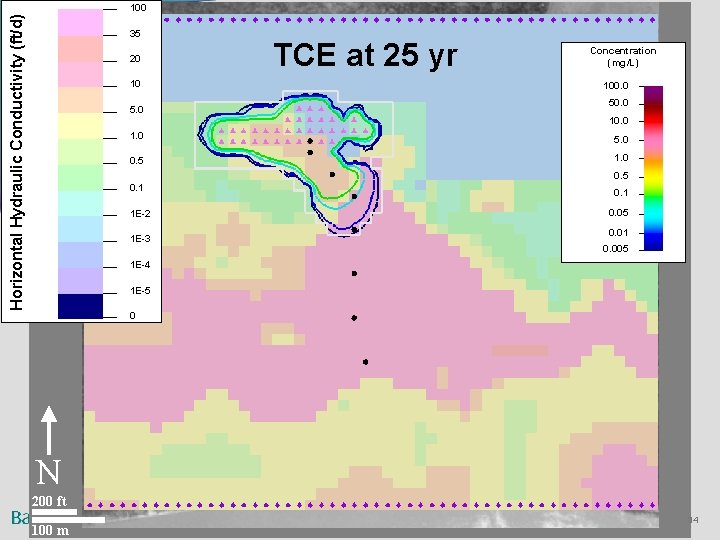Screen dimensions: 720x540
Task: Click the '50.0' concentration legend value
Action: point(619,103)
